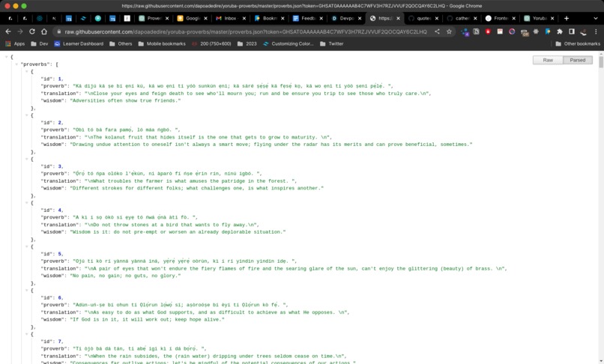Switch to the pinned Tailwind tab

pyautogui.click(x=83, y=18)
